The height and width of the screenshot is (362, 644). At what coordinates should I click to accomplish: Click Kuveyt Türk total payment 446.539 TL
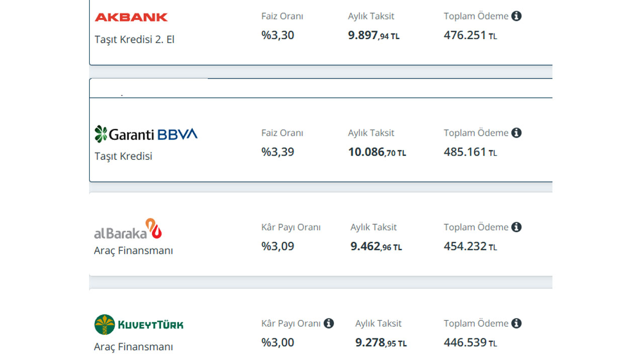[x=470, y=343]
